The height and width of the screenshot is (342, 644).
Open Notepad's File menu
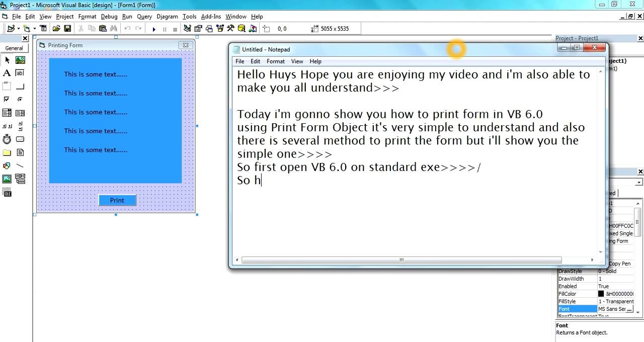240,61
